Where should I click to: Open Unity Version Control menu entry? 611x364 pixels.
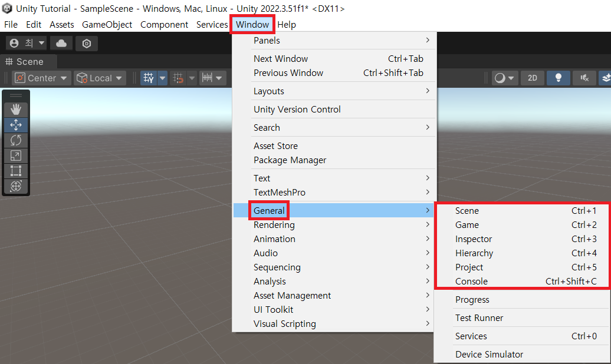click(x=334, y=110)
